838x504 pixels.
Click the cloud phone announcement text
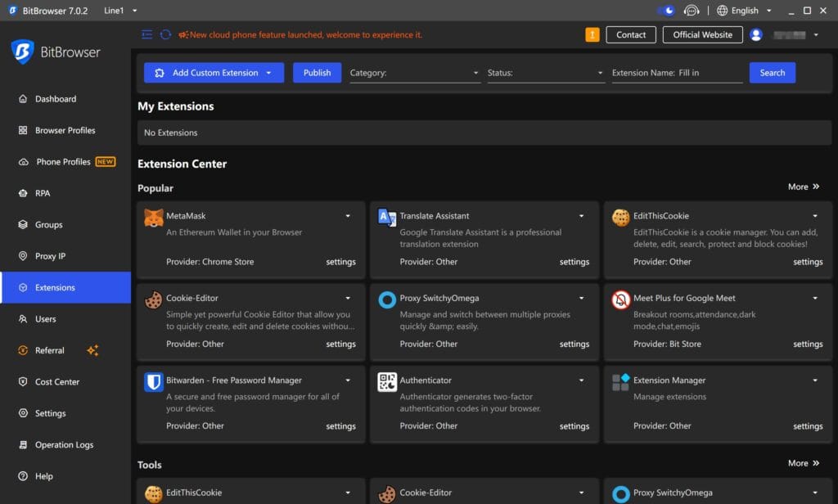(x=306, y=34)
